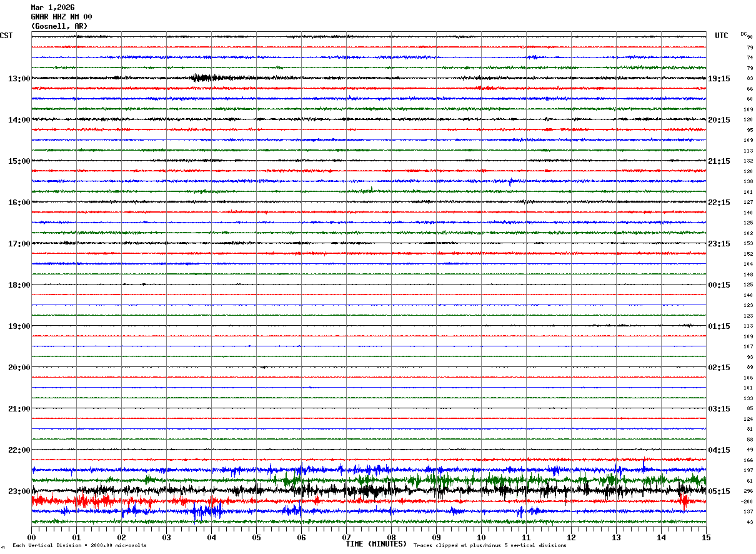This screenshot has width=756, height=554.
Task: Click the black seismic burst near 13:00
Action: [x=206, y=78]
